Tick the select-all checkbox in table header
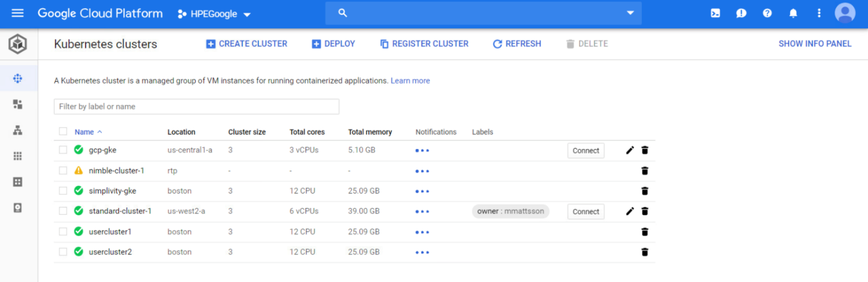The height and width of the screenshot is (282, 868). click(x=63, y=132)
